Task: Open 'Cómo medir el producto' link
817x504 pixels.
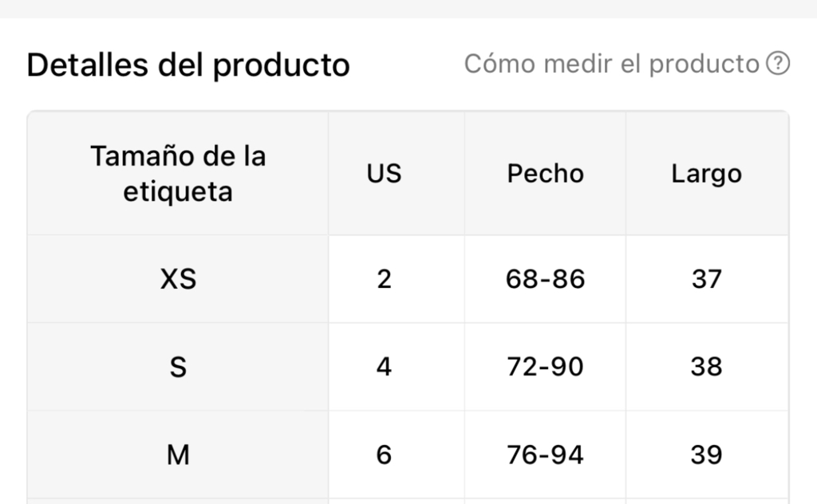Action: tap(611, 64)
